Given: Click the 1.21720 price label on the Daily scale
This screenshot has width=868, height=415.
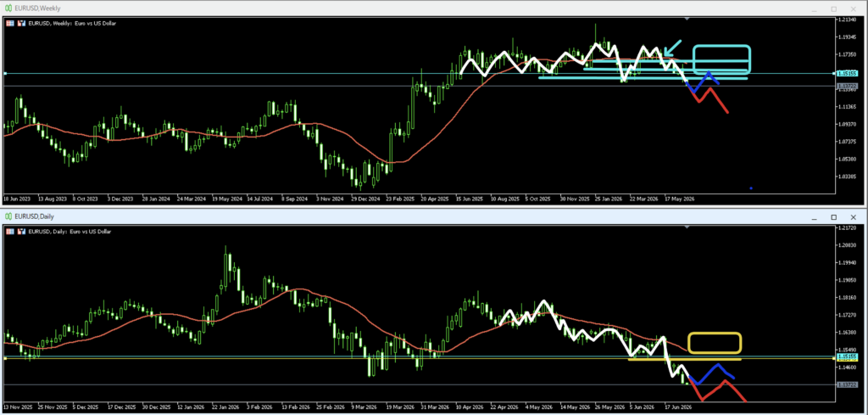Looking at the screenshot, I should point(849,228).
